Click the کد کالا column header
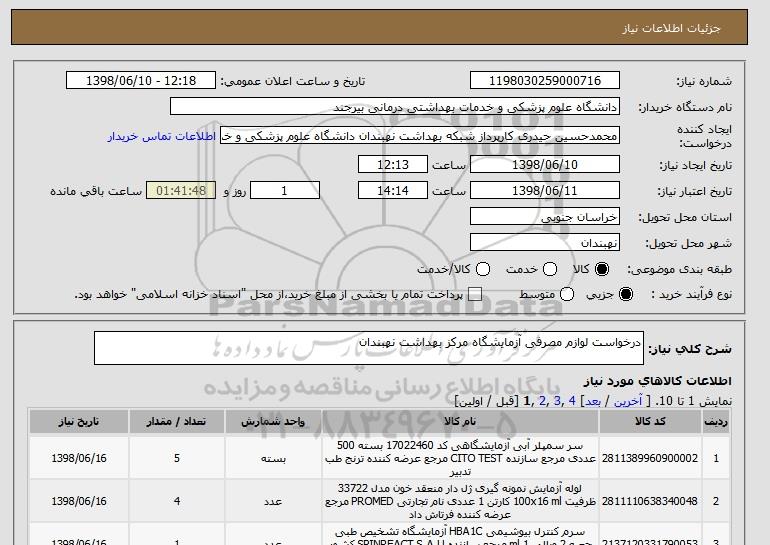 (650, 422)
